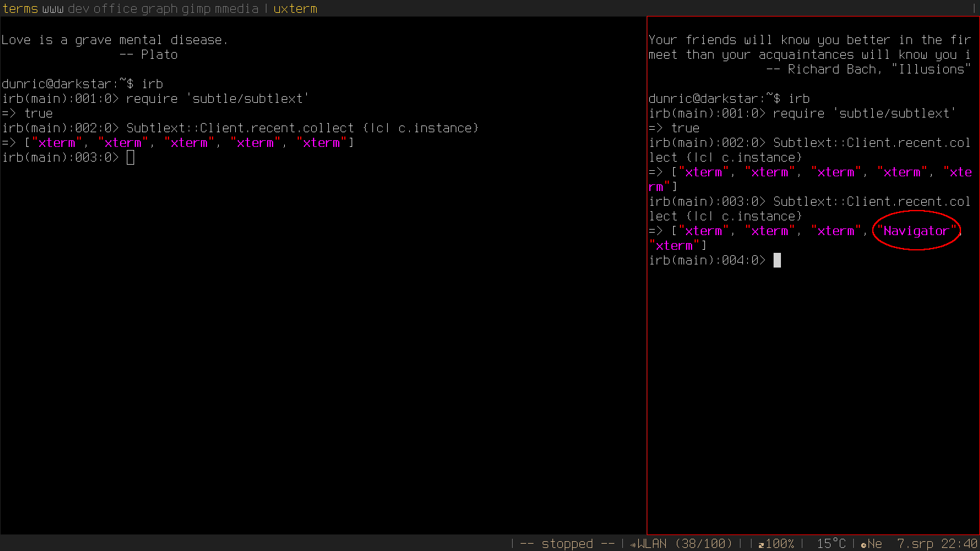Switch to the terms view
The image size is (980, 551).
[20, 9]
